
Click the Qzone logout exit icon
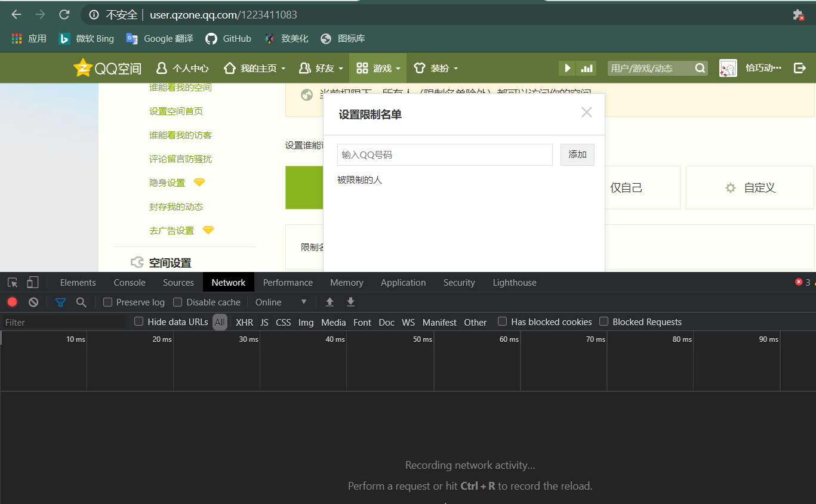[x=800, y=68]
